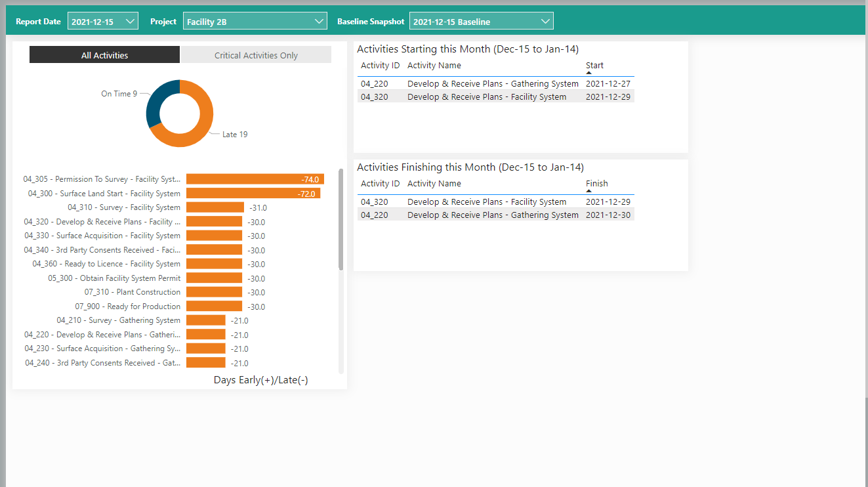Click sort arrow under Finish column header

click(589, 191)
